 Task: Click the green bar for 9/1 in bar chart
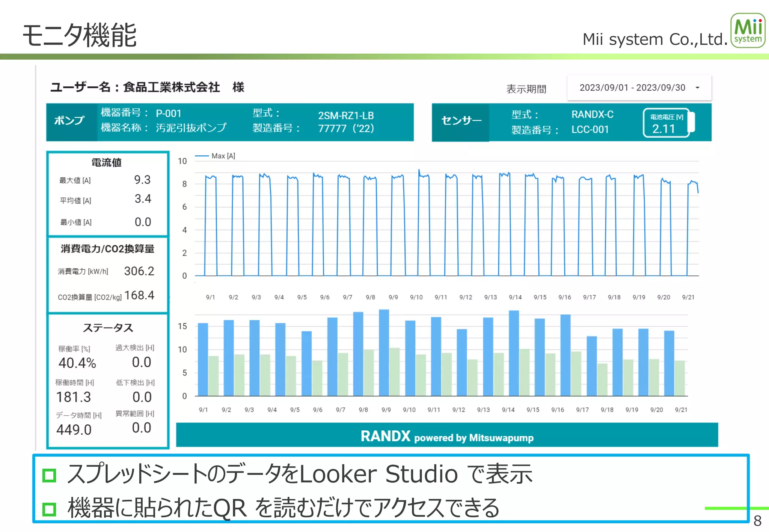213,376
